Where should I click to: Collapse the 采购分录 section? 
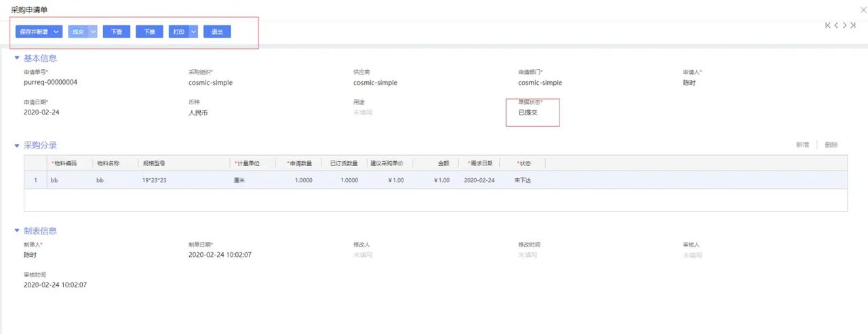pos(17,145)
